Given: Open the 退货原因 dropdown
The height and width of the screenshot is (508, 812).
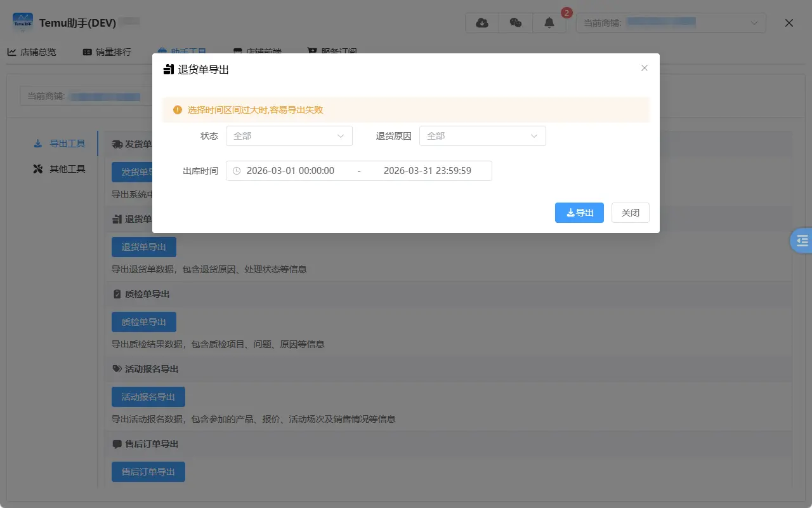Looking at the screenshot, I should pos(483,136).
